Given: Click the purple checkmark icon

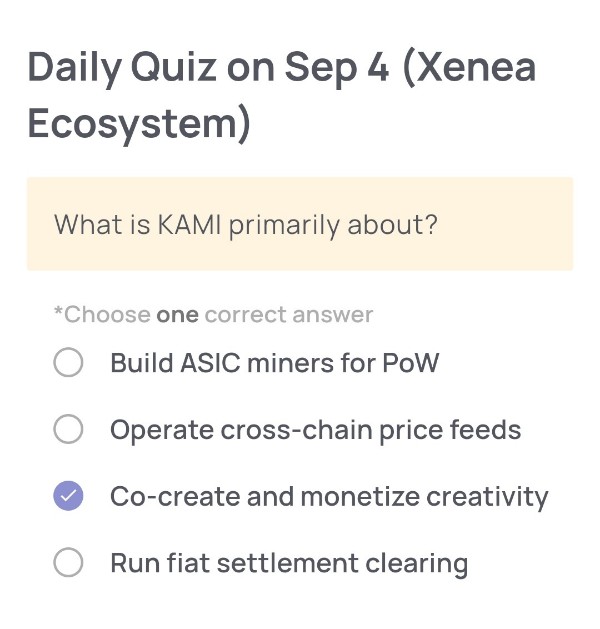Looking at the screenshot, I should click(x=68, y=496).
